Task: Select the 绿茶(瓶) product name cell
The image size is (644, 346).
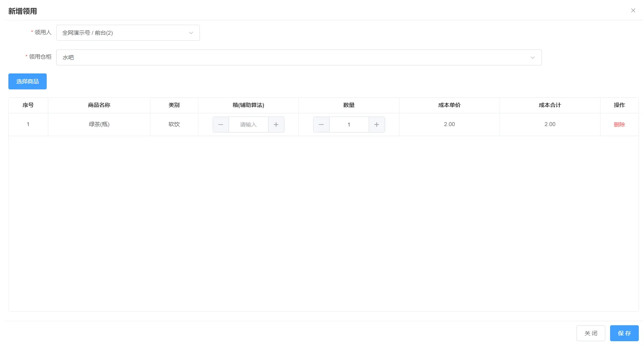Action: pyautogui.click(x=99, y=125)
